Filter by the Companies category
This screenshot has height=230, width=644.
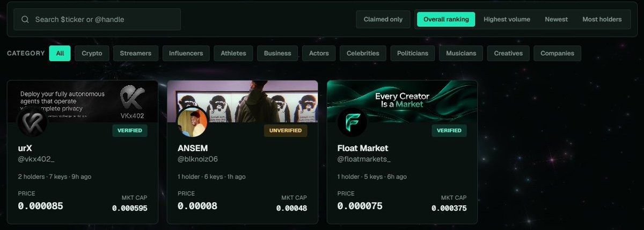tap(557, 53)
